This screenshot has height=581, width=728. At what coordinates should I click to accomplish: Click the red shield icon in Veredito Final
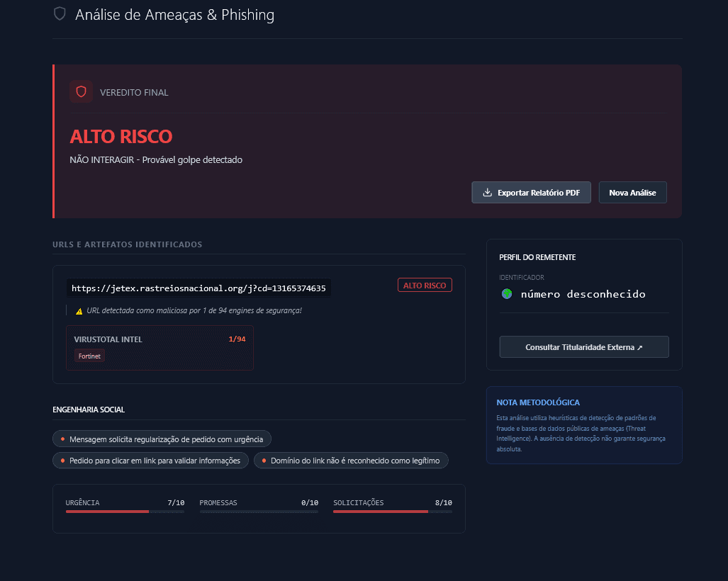[82, 92]
